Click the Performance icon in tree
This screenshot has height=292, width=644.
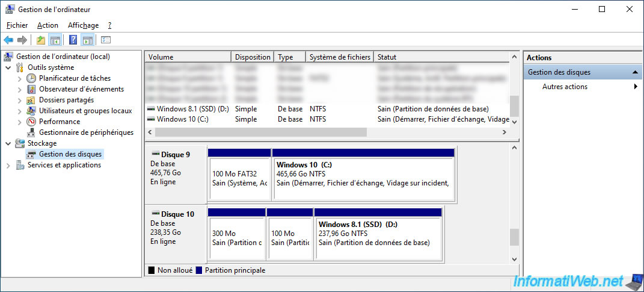[x=32, y=122]
